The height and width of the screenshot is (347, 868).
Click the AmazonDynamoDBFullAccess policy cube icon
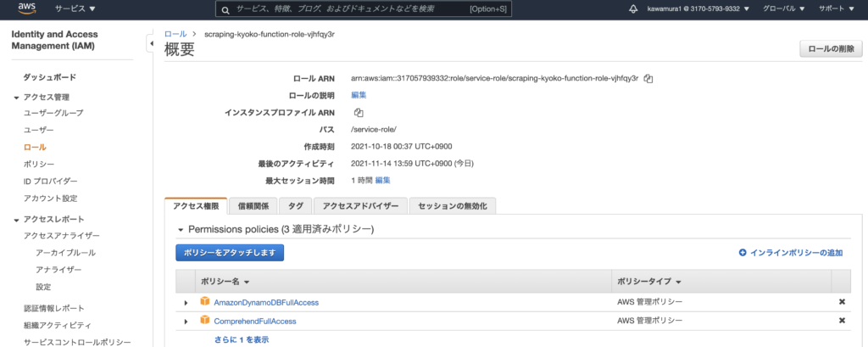(205, 302)
